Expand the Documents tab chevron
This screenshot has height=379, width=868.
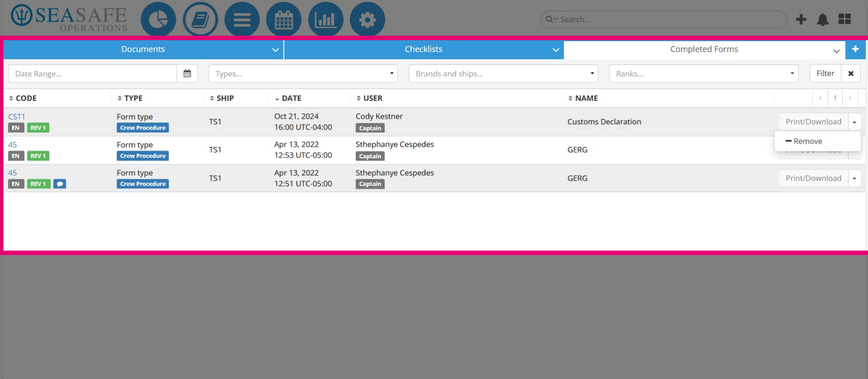click(x=275, y=50)
